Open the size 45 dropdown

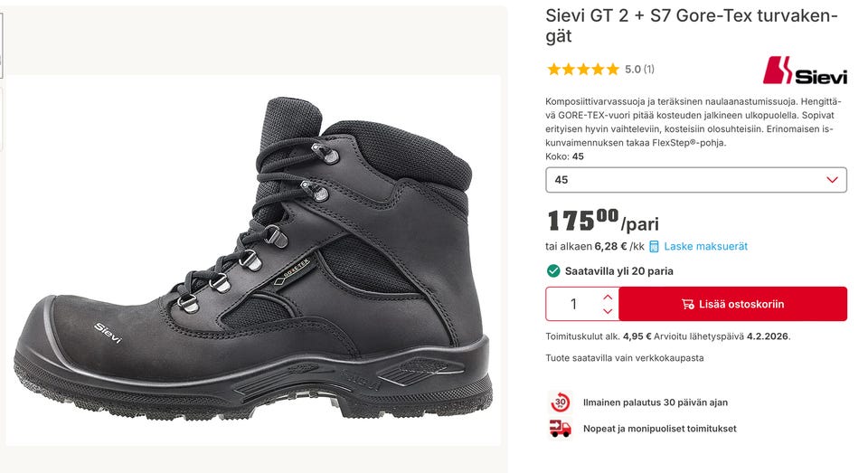696,180
